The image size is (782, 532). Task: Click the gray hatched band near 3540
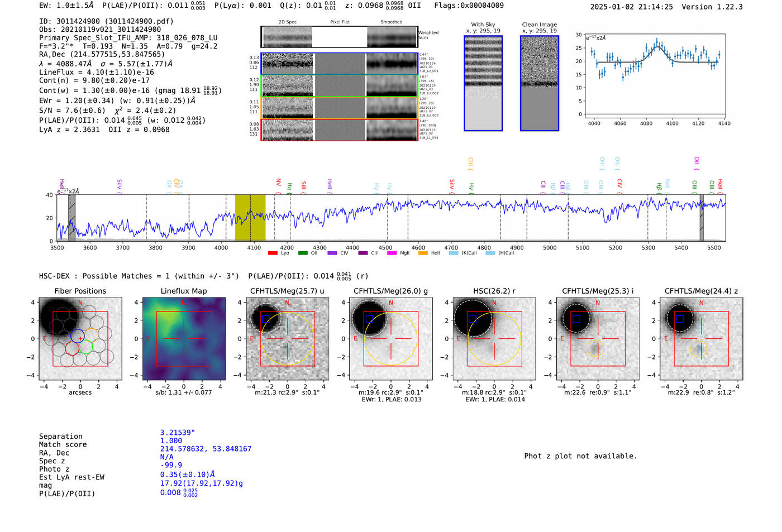pyautogui.click(x=71, y=218)
